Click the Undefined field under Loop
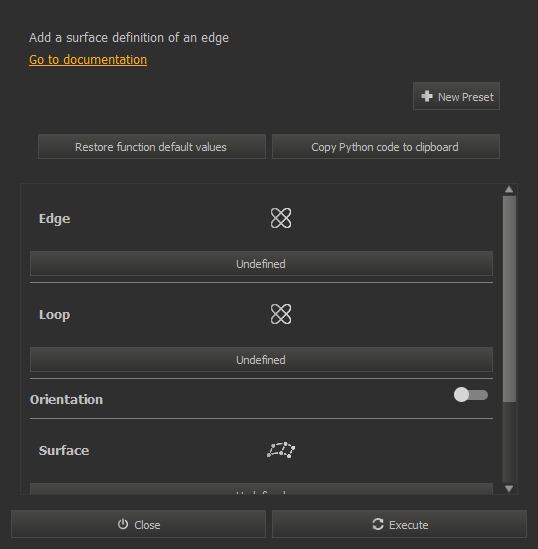Viewport: 538px width, 549px height. [261, 360]
